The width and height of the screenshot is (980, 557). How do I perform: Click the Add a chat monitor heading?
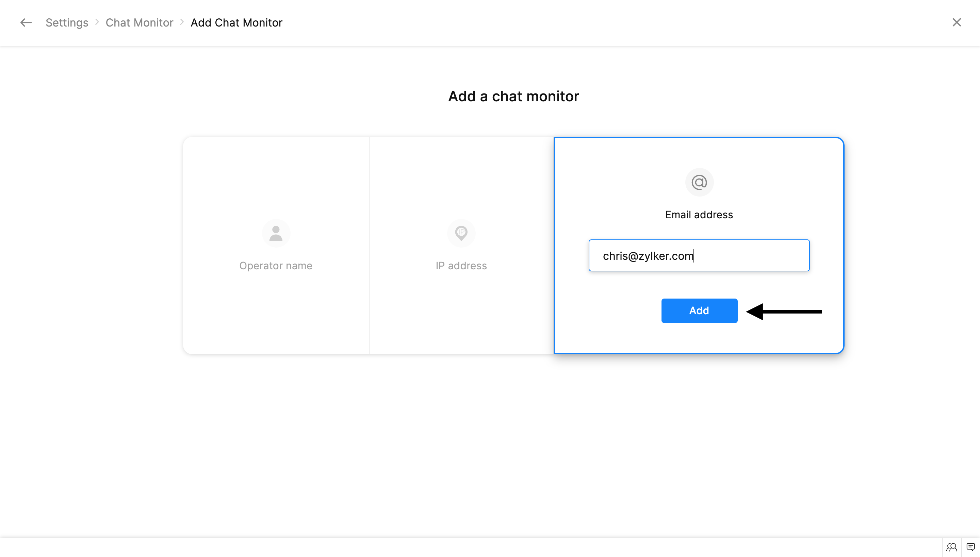click(513, 96)
